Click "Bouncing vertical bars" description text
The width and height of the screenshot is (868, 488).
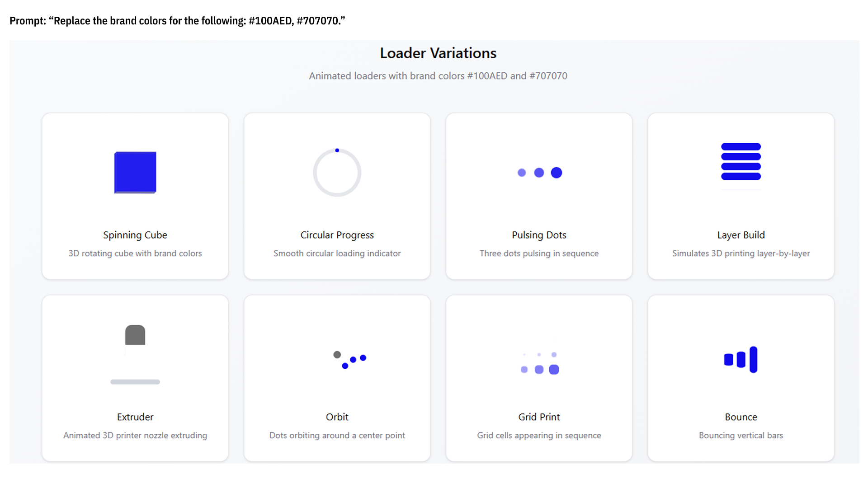click(741, 436)
